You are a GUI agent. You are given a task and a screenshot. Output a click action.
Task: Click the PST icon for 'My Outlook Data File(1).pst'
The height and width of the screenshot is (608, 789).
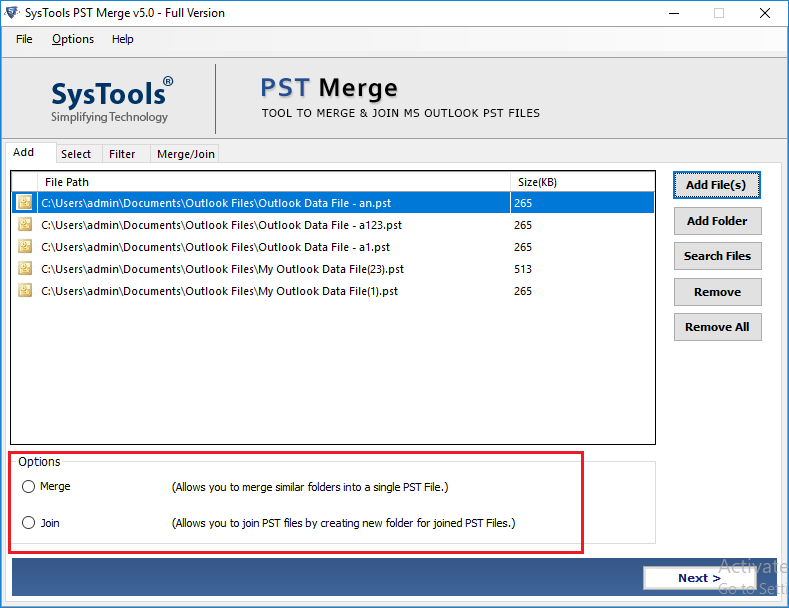tap(25, 291)
